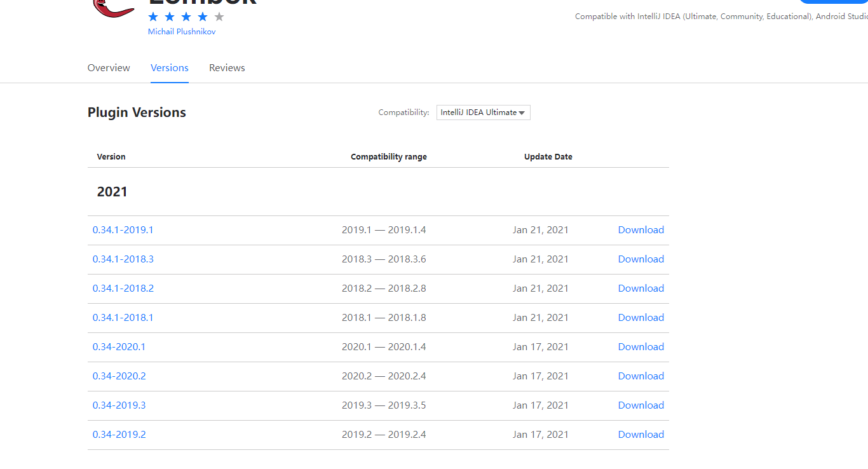Visit author Michail Plushnikov's profile link
The image size is (868, 469).
[x=182, y=32]
